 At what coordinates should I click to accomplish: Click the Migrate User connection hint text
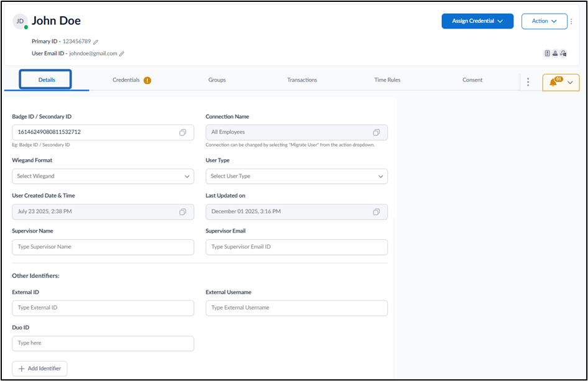pyautogui.click(x=290, y=145)
